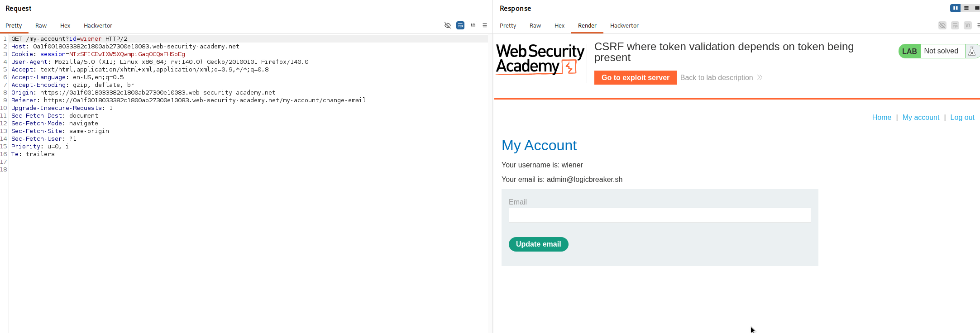Click the Web Security Academy logo
Screen dimensions: 980x333
pyautogui.click(x=540, y=59)
